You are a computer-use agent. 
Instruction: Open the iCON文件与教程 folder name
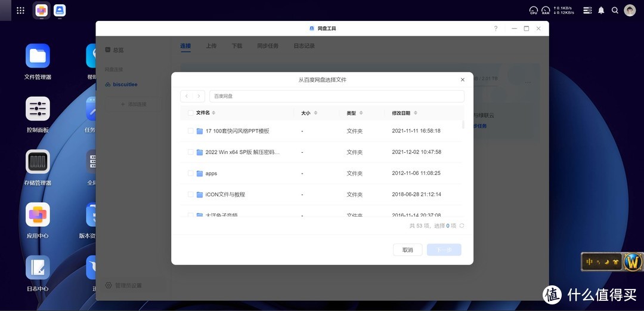pyautogui.click(x=225, y=195)
